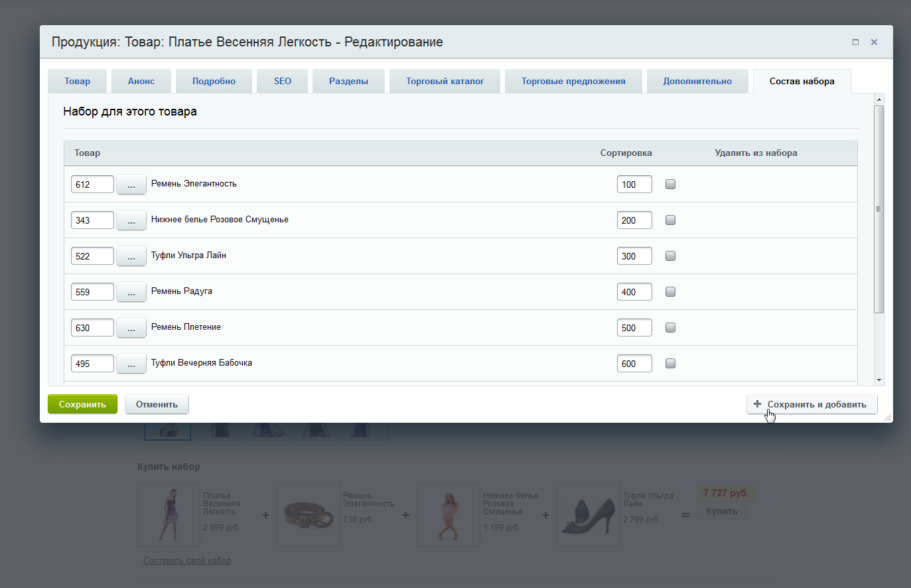Image resolution: width=911 pixels, height=588 pixels.
Task: Open product picker for Туфли Ультра Лайн
Action: pyautogui.click(x=131, y=256)
